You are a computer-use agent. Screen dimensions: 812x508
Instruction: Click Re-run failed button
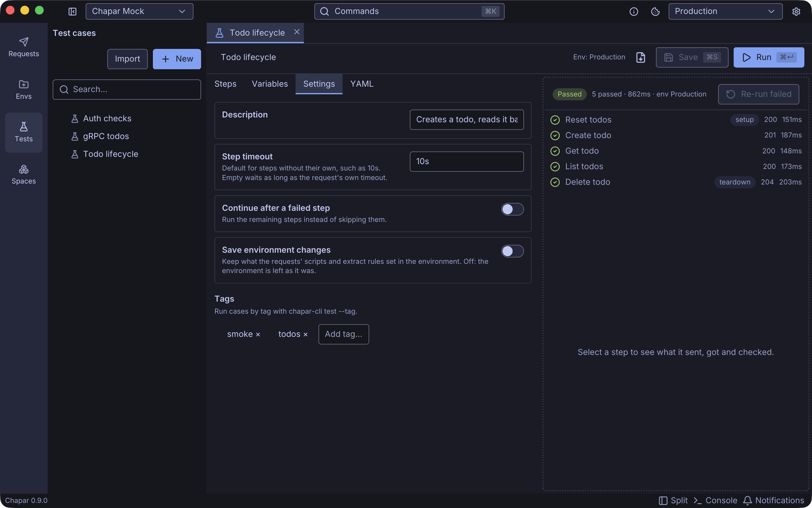click(759, 94)
